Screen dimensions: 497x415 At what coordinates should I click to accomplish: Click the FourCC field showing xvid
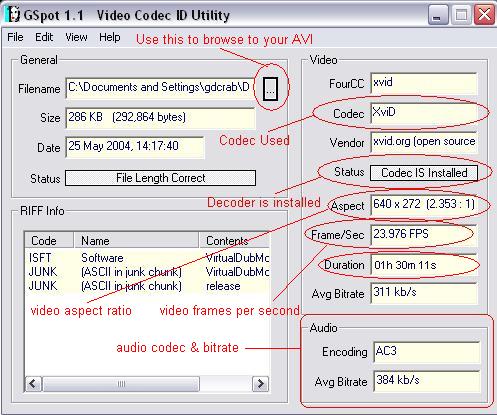click(x=424, y=83)
